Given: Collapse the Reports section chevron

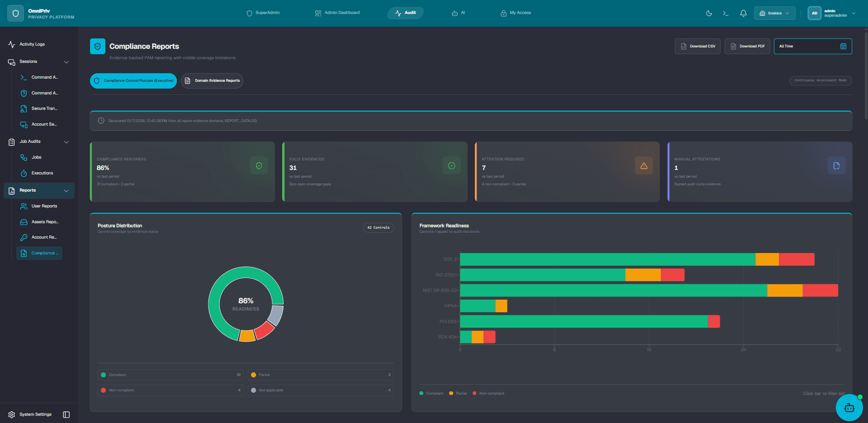Looking at the screenshot, I should [x=66, y=191].
